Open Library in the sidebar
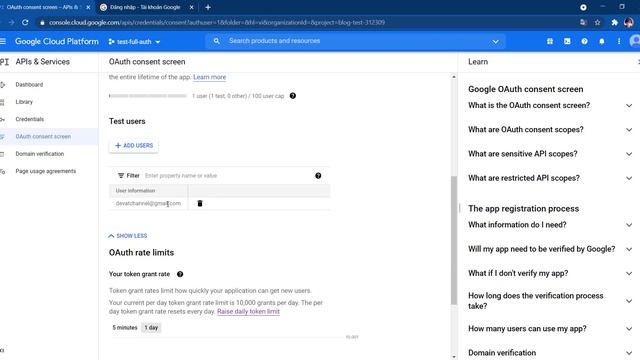 click(x=24, y=102)
